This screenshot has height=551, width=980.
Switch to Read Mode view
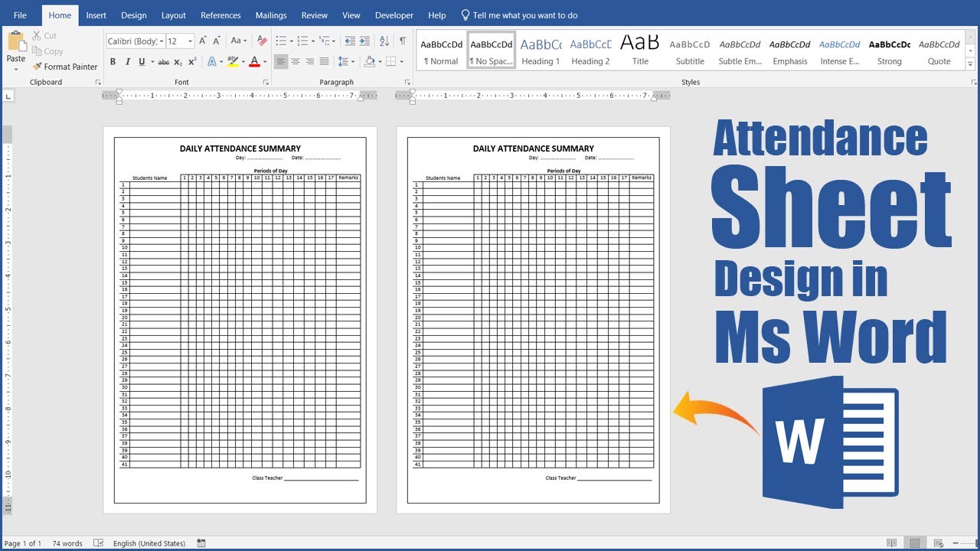(x=892, y=543)
